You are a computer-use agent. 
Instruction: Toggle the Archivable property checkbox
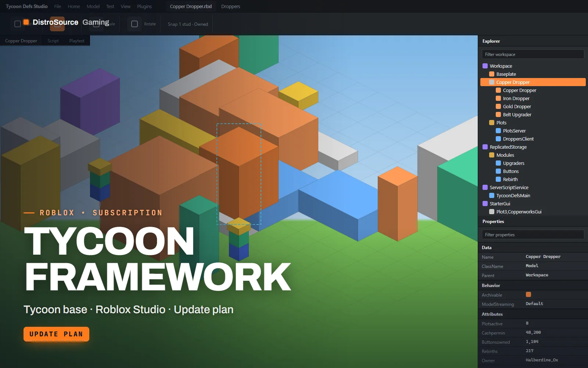(x=528, y=294)
